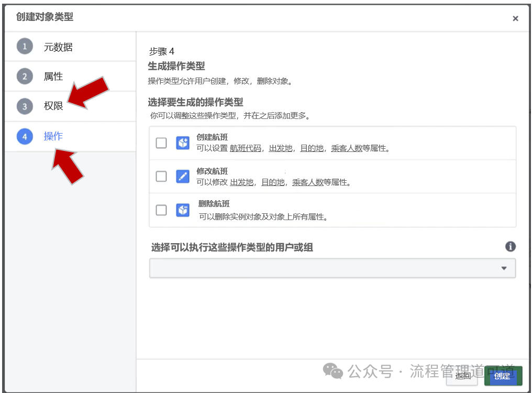
Task: Open the 权限 step
Action: pos(53,106)
